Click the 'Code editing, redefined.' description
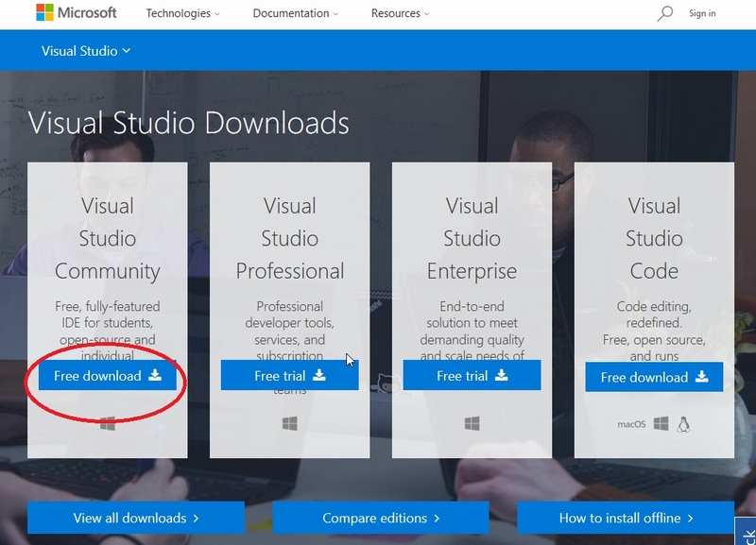756x545 pixels. click(654, 315)
